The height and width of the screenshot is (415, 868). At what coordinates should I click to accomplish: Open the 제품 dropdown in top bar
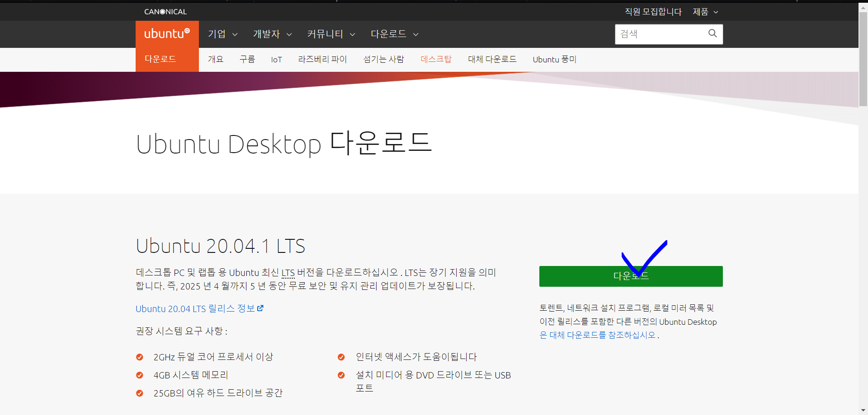tap(705, 12)
